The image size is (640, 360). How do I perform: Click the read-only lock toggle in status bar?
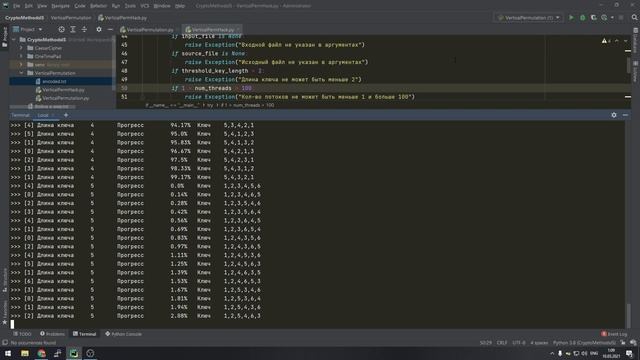click(x=622, y=343)
